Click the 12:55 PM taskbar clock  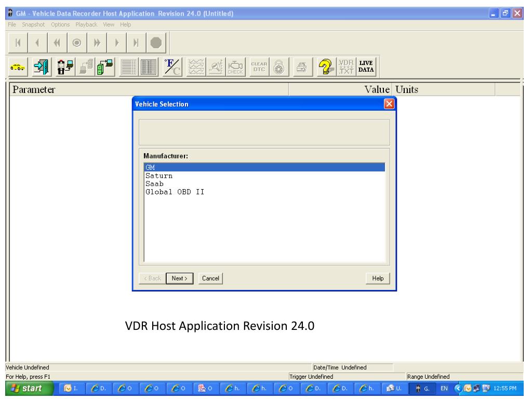click(x=505, y=389)
